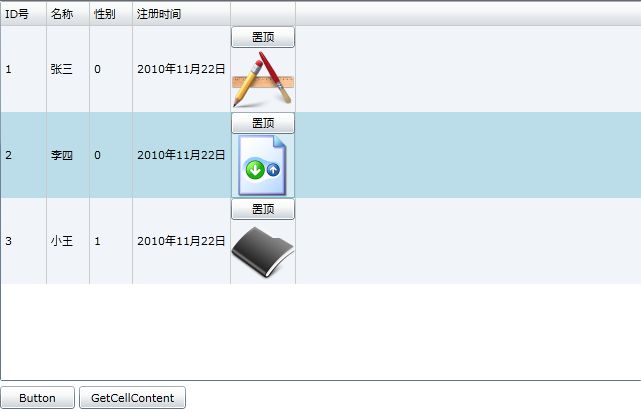Image resolution: width=641 pixels, height=412 pixels.
Task: Click 置顶 button in row 小王
Action: (263, 209)
